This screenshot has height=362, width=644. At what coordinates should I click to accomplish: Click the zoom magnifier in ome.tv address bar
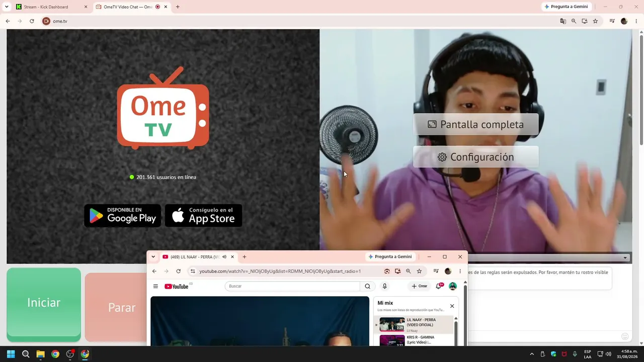(574, 21)
